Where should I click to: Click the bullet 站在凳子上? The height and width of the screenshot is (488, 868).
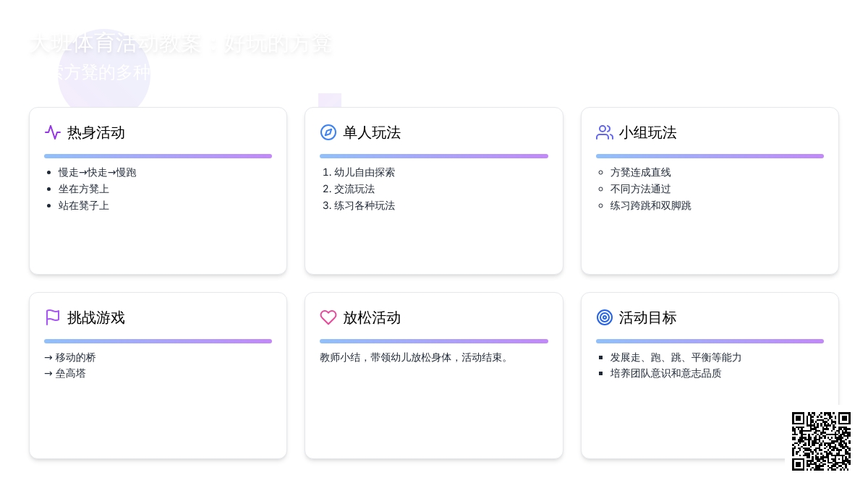click(x=84, y=205)
